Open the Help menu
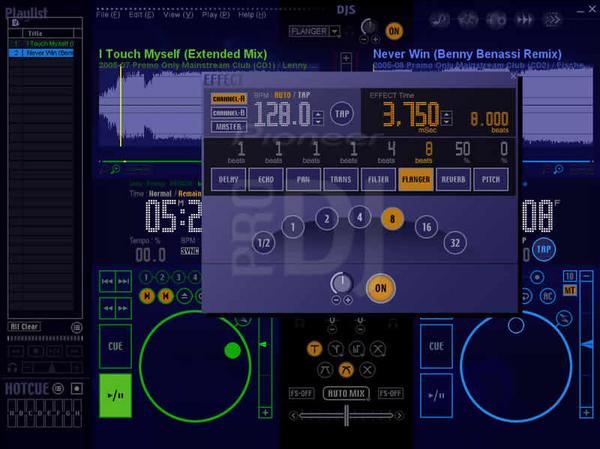This screenshot has width=600, height=449. [252, 15]
